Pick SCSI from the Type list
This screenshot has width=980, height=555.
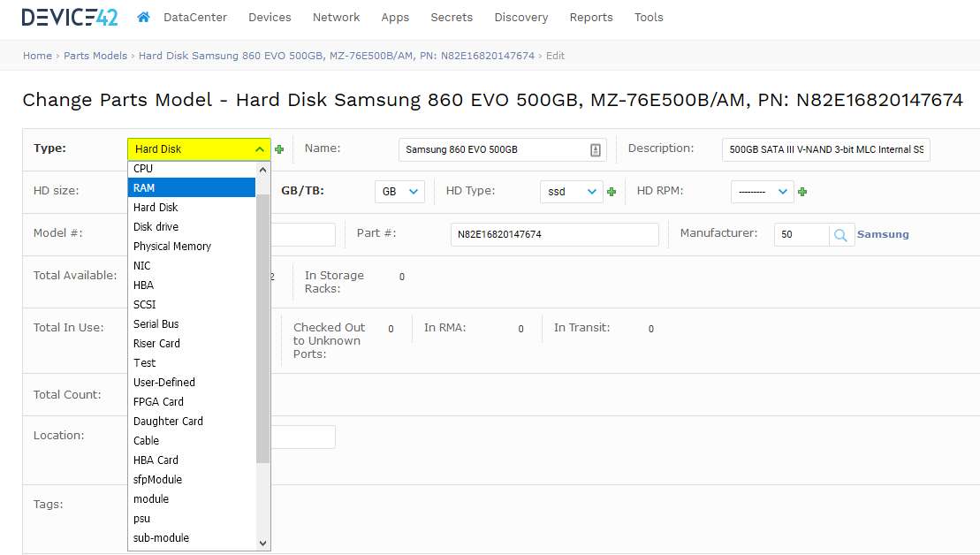(x=192, y=304)
